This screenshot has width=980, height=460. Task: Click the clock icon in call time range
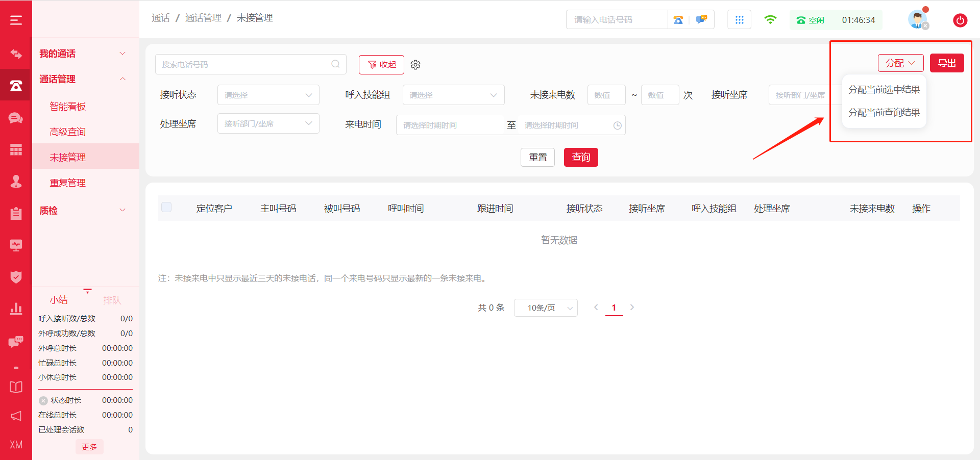[x=617, y=125]
